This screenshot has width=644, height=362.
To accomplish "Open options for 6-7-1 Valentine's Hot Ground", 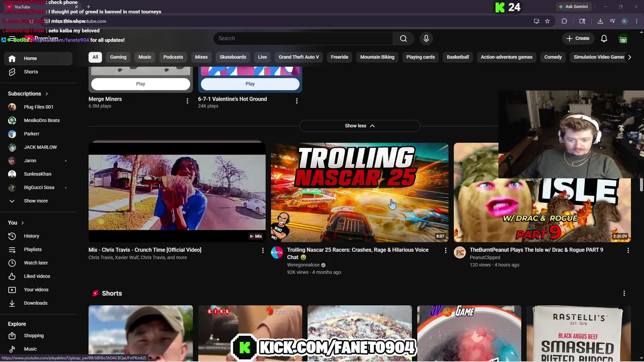I will (x=297, y=101).
